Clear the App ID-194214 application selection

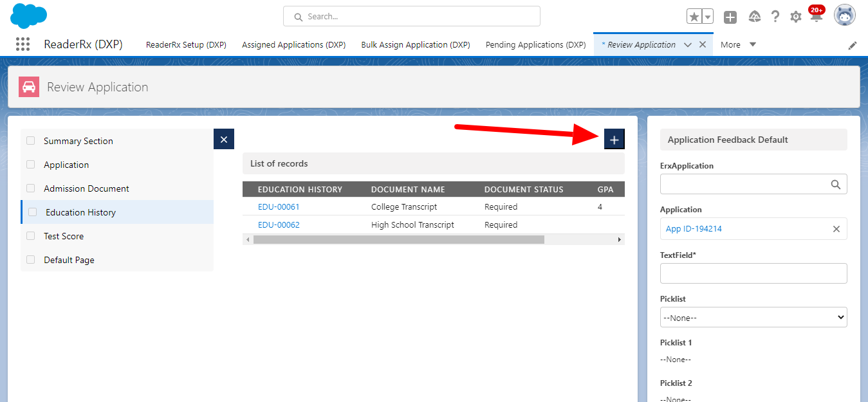click(836, 229)
